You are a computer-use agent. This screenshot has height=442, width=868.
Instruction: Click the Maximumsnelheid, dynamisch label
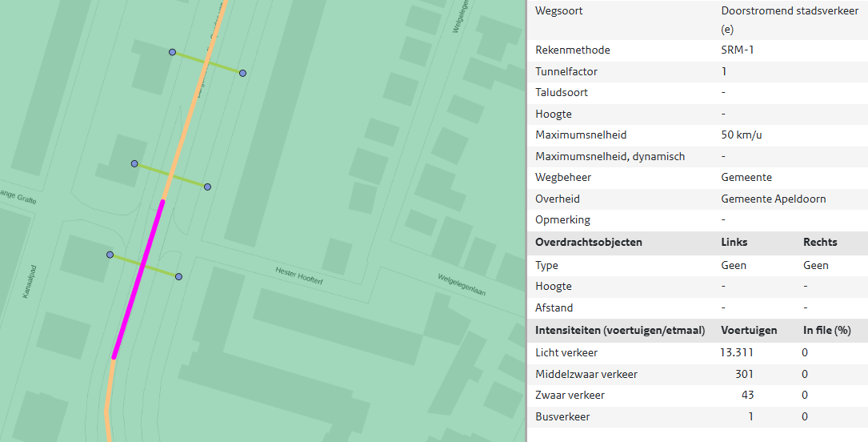610,157
